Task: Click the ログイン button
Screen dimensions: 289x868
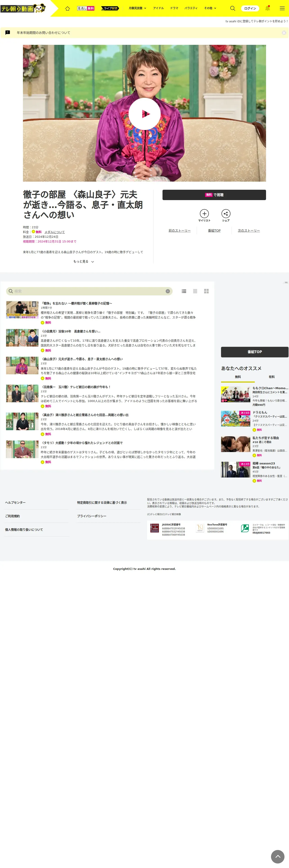Action: click(x=250, y=8)
